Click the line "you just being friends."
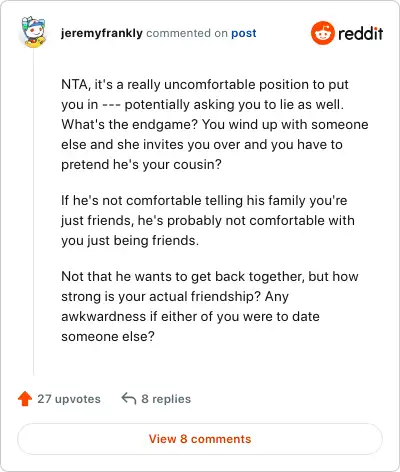This screenshot has height=472, width=400. click(130, 240)
